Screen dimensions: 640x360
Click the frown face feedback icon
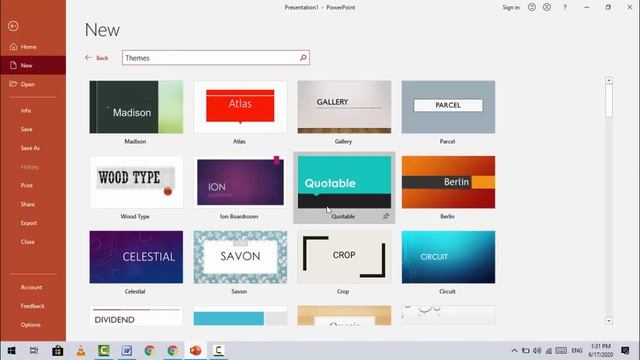tap(547, 7)
